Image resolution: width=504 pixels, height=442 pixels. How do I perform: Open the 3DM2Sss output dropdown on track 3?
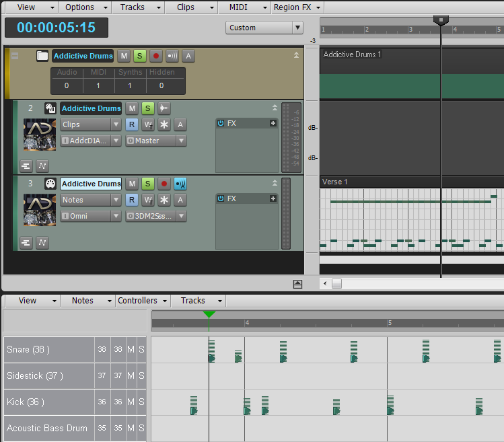point(156,216)
